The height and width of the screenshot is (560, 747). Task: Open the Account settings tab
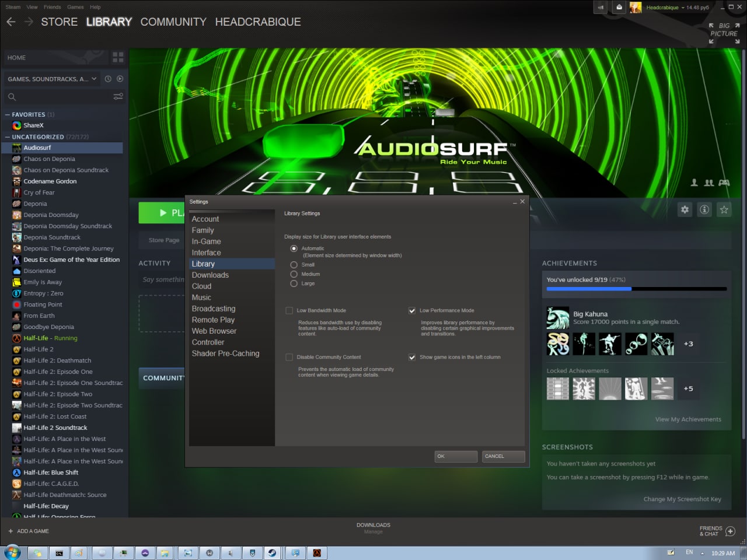(x=205, y=219)
